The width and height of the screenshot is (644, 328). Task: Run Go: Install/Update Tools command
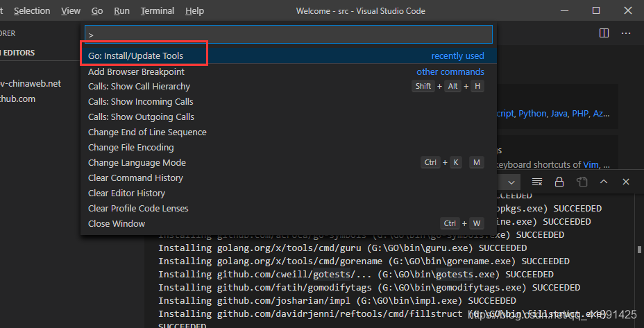click(288, 56)
